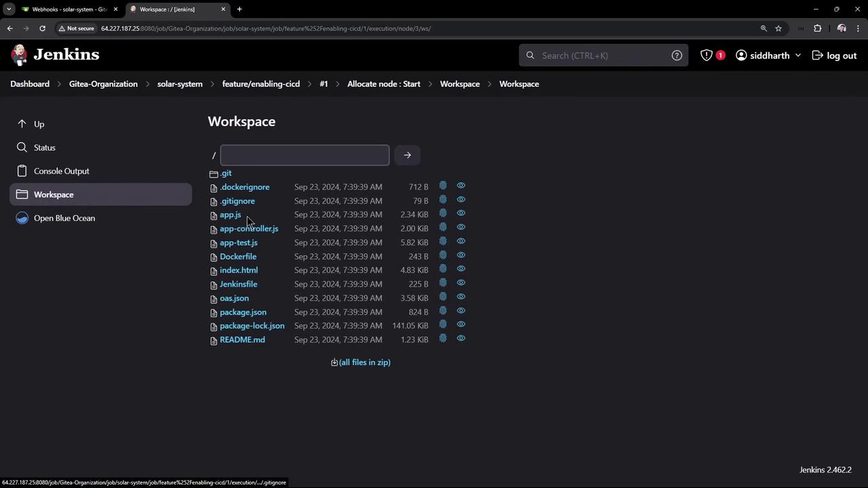868x488 pixels.
Task: Preview .dockerignore with its eye icon
Action: [x=461, y=186]
